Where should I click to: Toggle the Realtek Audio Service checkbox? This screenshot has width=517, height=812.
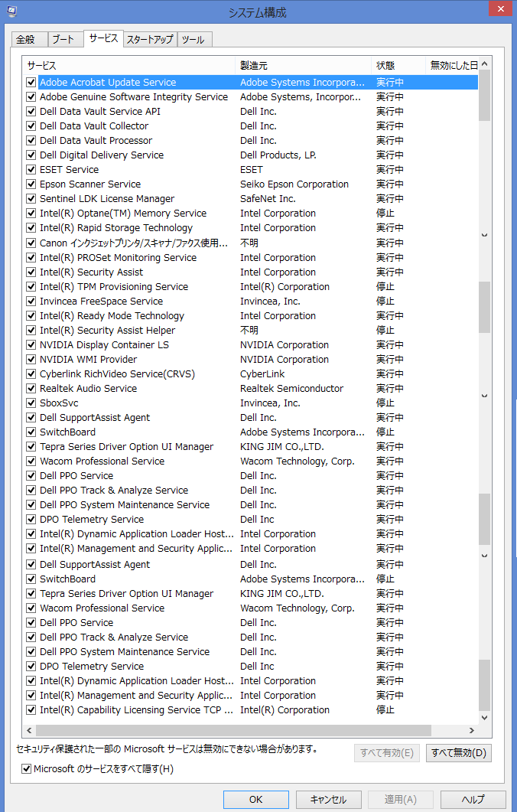pyautogui.click(x=31, y=388)
